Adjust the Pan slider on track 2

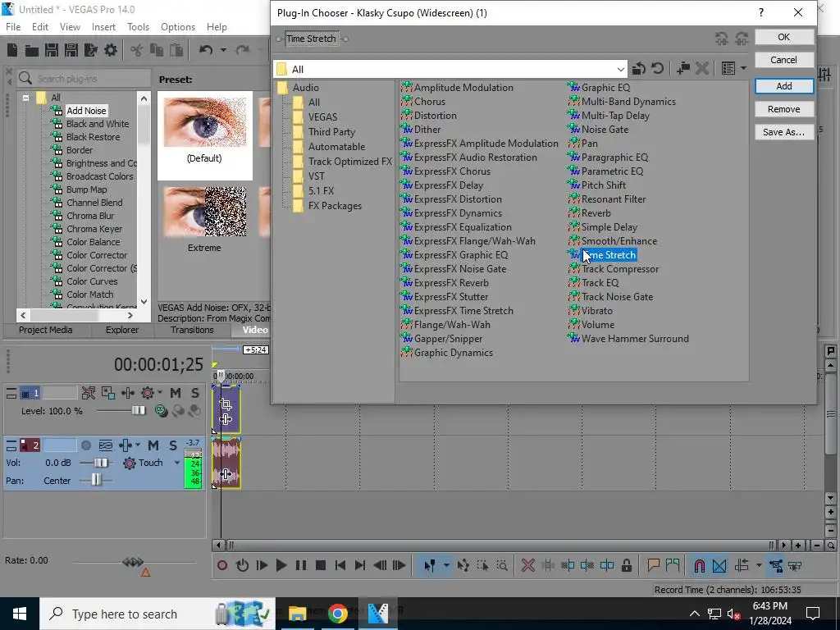point(96,480)
